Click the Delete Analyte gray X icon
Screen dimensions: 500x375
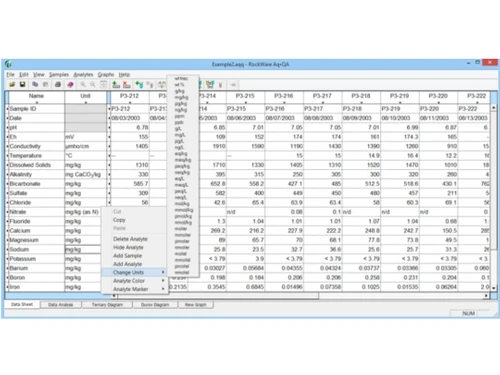coord(150,85)
